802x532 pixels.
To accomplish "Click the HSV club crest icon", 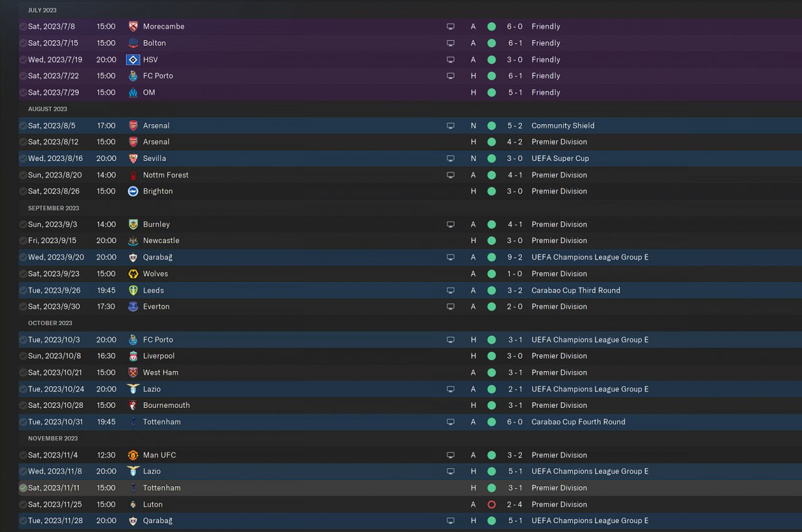I will pyautogui.click(x=133, y=60).
